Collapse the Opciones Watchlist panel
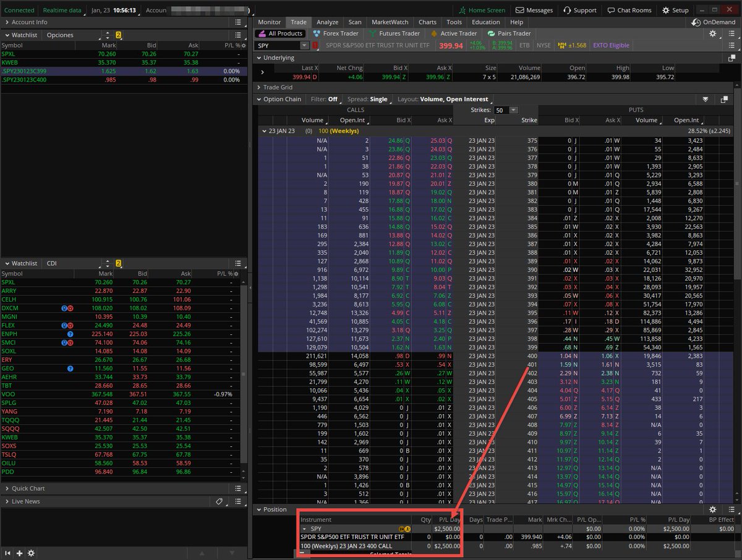This screenshot has height=560, width=742. [x=6, y=35]
